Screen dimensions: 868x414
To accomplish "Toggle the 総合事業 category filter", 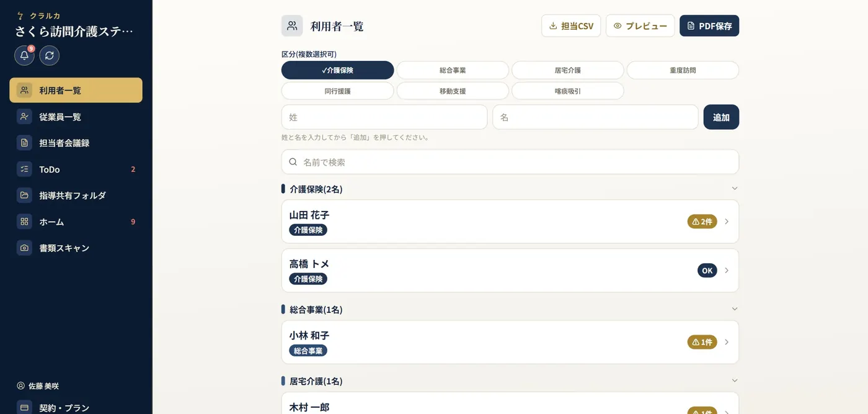I will coord(453,70).
